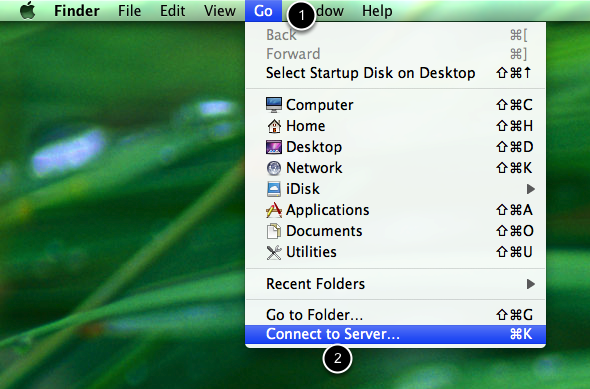Open the View menu
The height and width of the screenshot is (389, 590).
pyautogui.click(x=220, y=11)
